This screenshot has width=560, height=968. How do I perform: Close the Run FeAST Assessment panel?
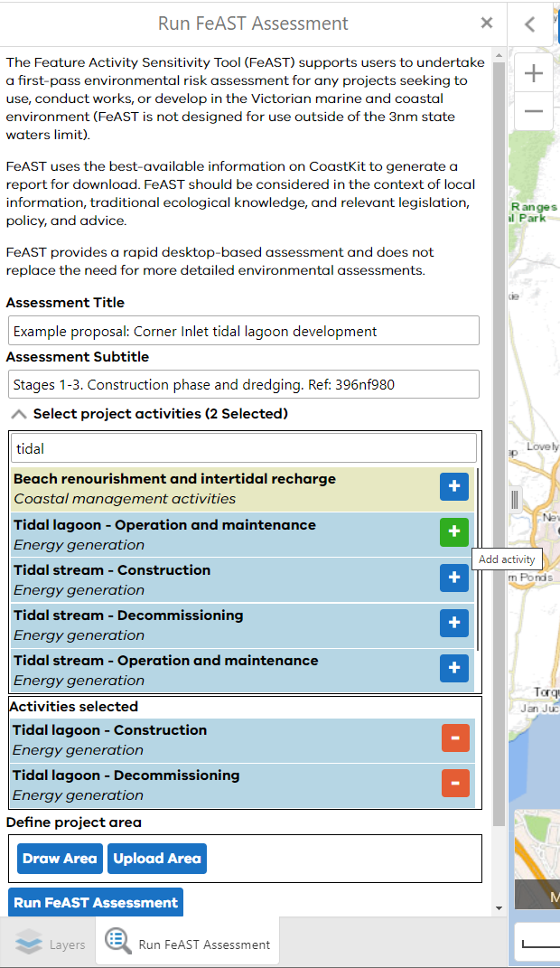tap(487, 23)
